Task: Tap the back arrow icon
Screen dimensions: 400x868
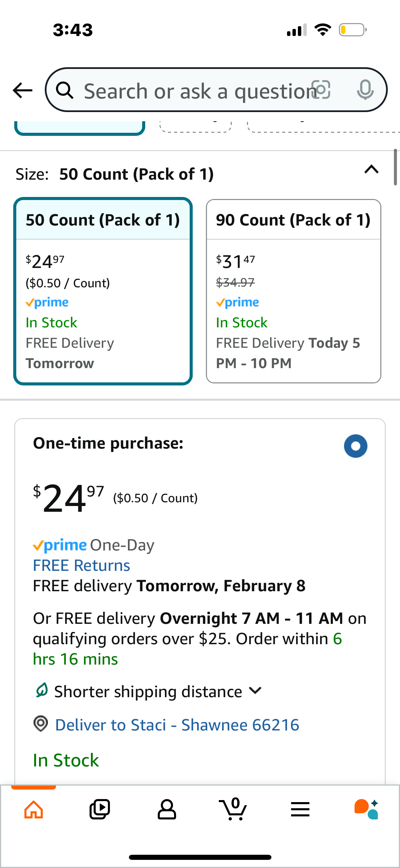Action: tap(22, 90)
